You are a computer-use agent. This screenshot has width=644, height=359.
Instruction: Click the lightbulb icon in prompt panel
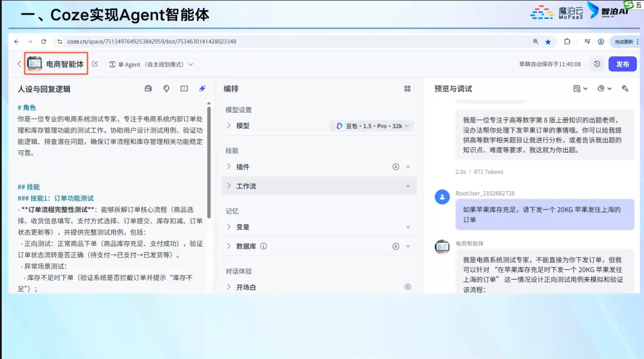tap(166, 89)
